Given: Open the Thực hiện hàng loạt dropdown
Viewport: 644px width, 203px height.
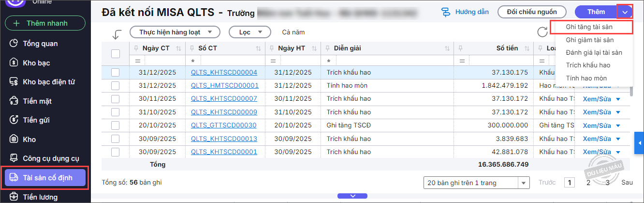Looking at the screenshot, I should tap(175, 32).
